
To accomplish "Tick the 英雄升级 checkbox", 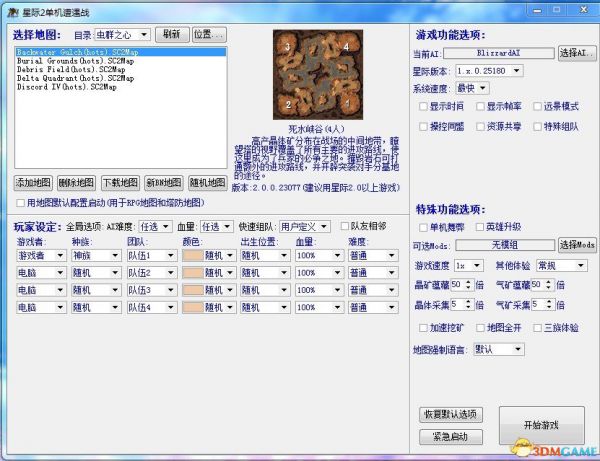I will pyautogui.click(x=480, y=227).
